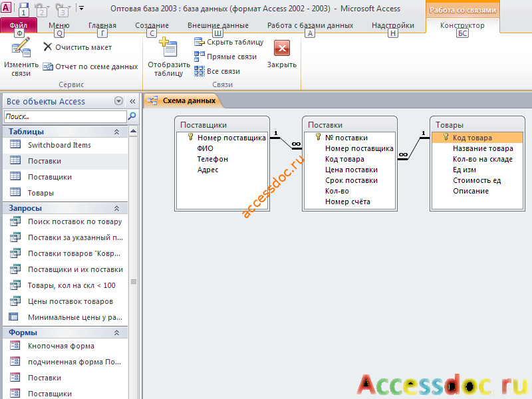
Task: Click the Изменить связи icon
Action: [21, 47]
